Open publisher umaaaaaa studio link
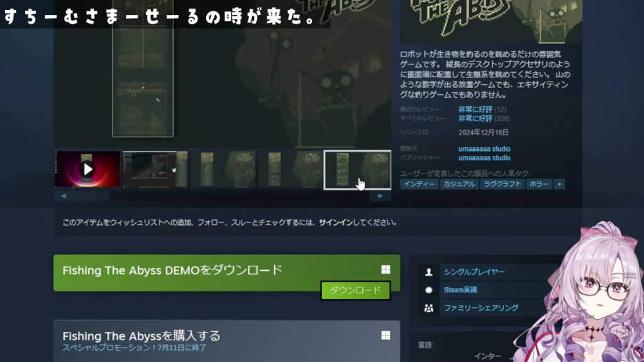The width and height of the screenshot is (644, 362). point(484,158)
